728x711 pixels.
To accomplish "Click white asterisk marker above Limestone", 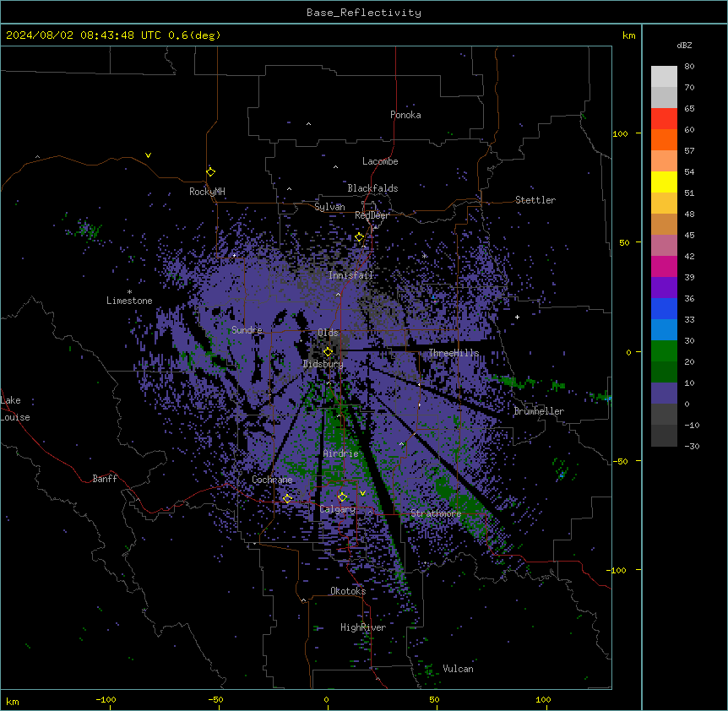I will 129,291.
